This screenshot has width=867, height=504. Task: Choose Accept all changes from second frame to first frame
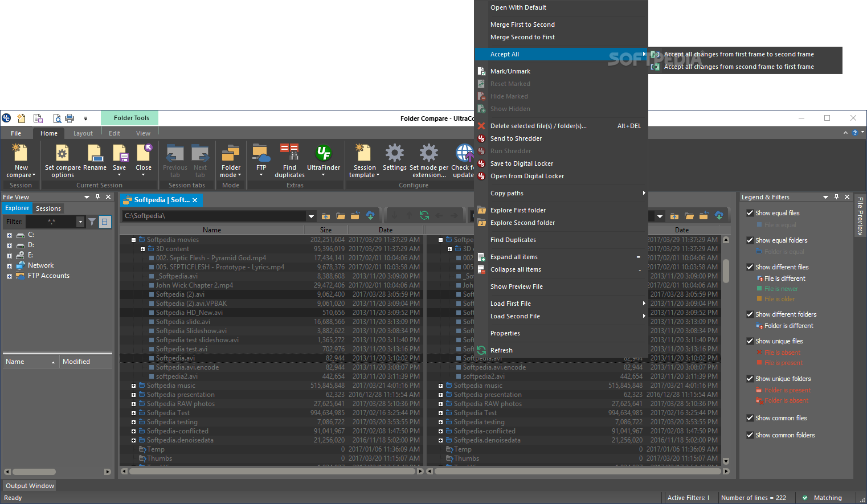click(x=739, y=67)
